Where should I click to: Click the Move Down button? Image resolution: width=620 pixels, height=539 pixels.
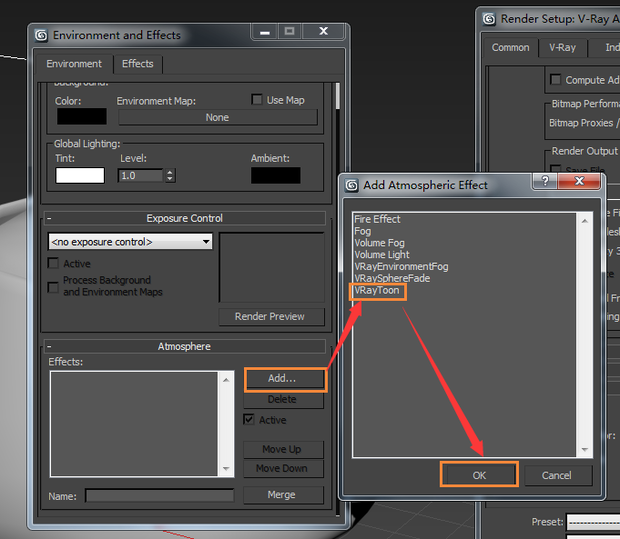(x=283, y=468)
